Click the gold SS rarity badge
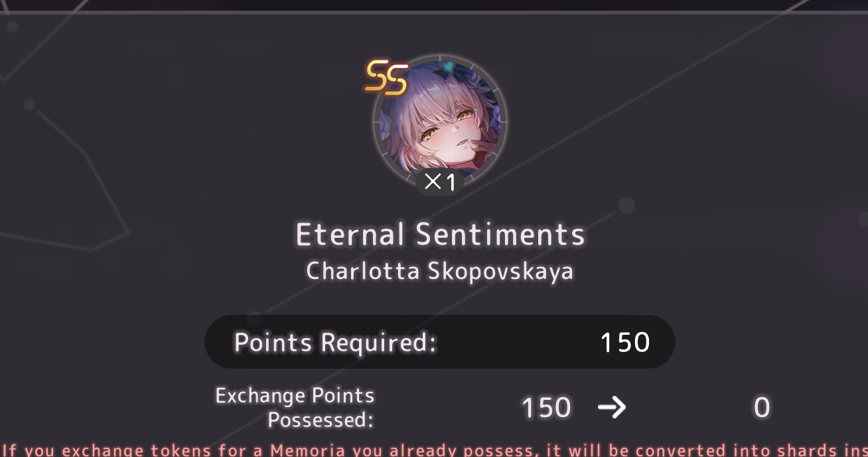The height and width of the screenshot is (457, 868). click(x=386, y=77)
